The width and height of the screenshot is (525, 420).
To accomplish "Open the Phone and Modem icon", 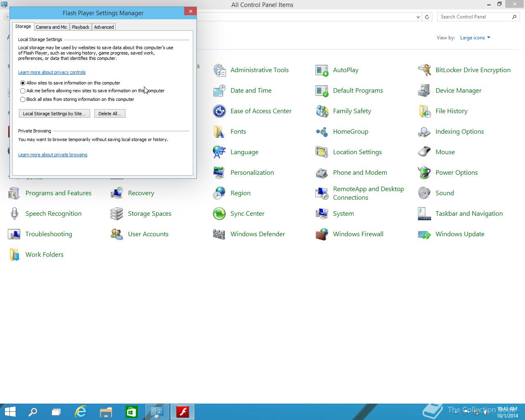I will coord(322,173).
